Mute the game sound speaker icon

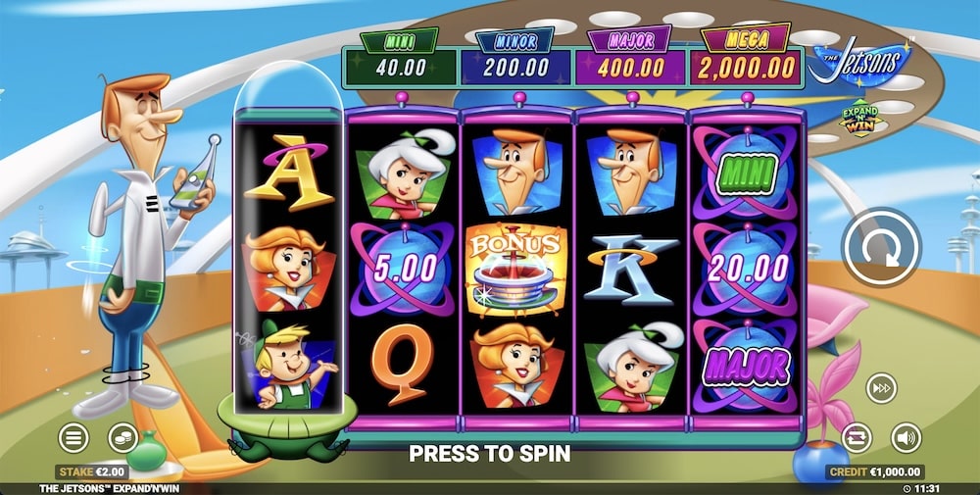(906, 437)
